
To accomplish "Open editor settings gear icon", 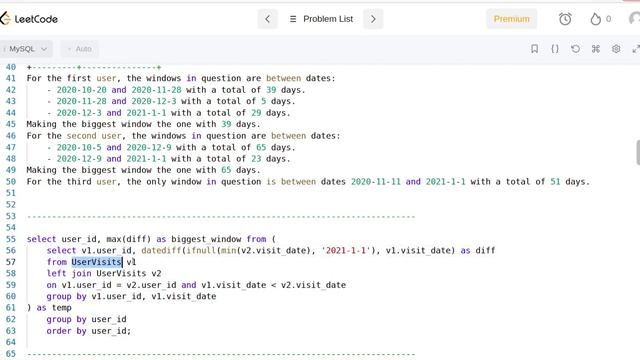I will 616,49.
